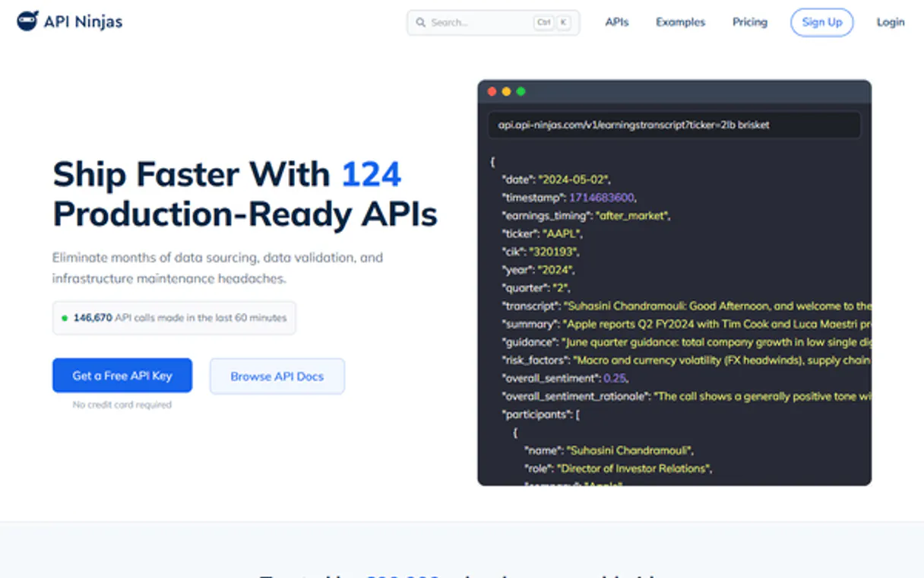Click the API Ninjas ninja logo icon
This screenshot has height=578, width=924.
click(x=28, y=21)
